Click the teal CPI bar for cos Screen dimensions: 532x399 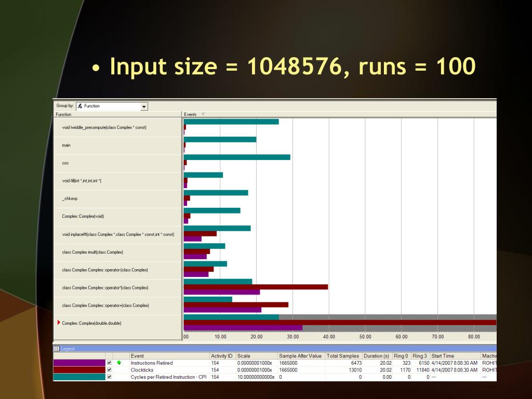pyautogui.click(x=237, y=157)
